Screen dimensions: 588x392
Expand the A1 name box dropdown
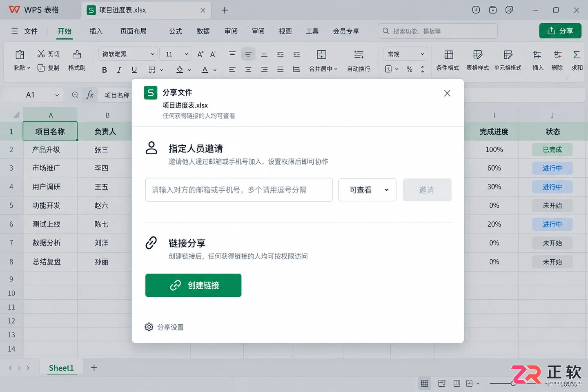[x=57, y=95]
